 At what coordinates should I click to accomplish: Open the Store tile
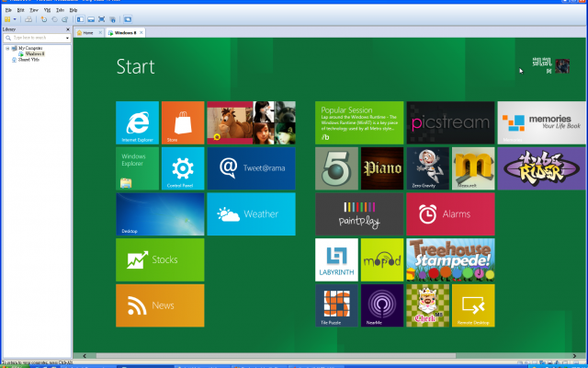point(183,122)
